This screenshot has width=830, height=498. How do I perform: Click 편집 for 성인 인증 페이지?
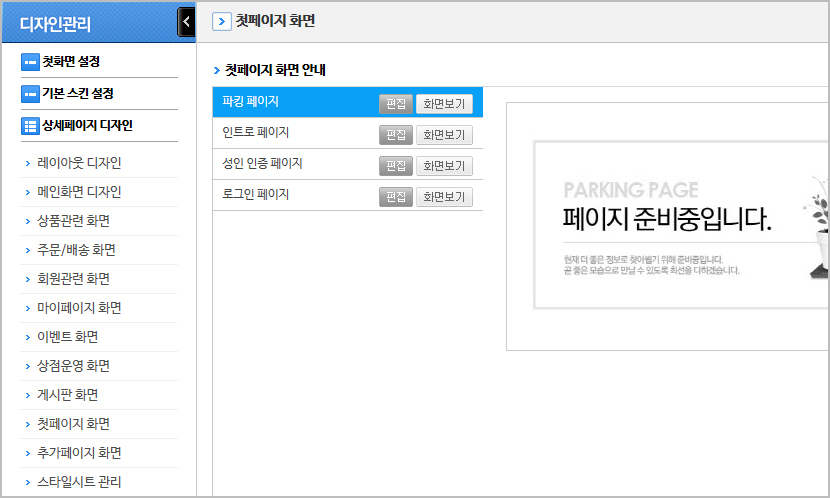point(395,166)
